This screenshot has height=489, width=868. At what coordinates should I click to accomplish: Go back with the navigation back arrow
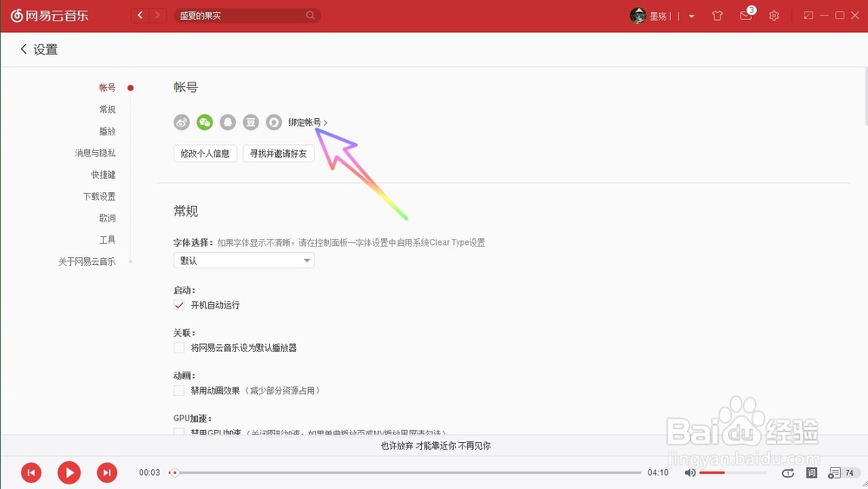tap(140, 16)
